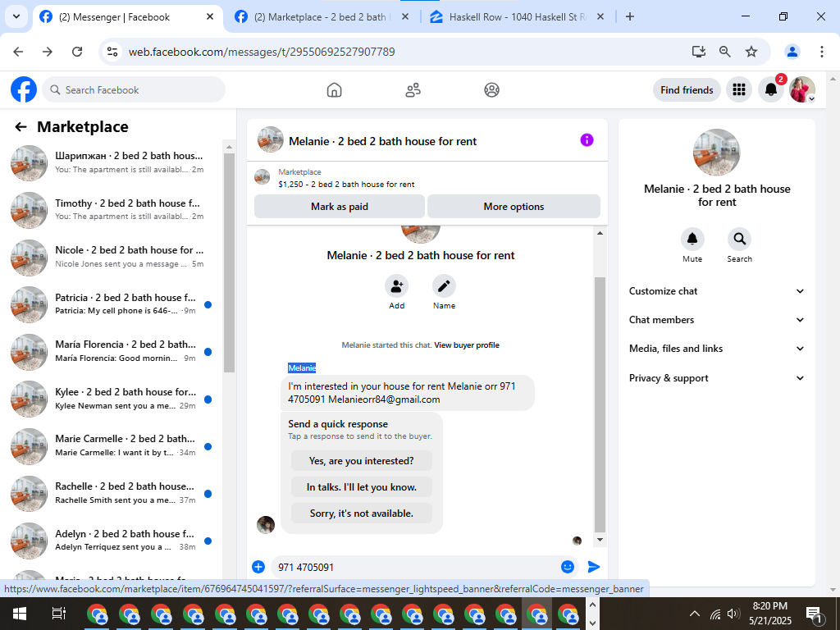Click the Name pencil edit icon
The image size is (840, 630).
click(x=444, y=286)
